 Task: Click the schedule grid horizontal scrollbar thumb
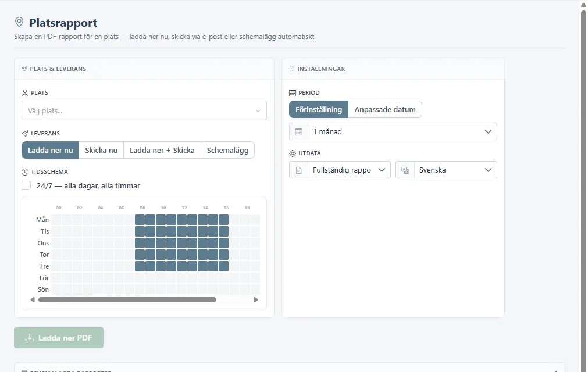click(x=127, y=300)
